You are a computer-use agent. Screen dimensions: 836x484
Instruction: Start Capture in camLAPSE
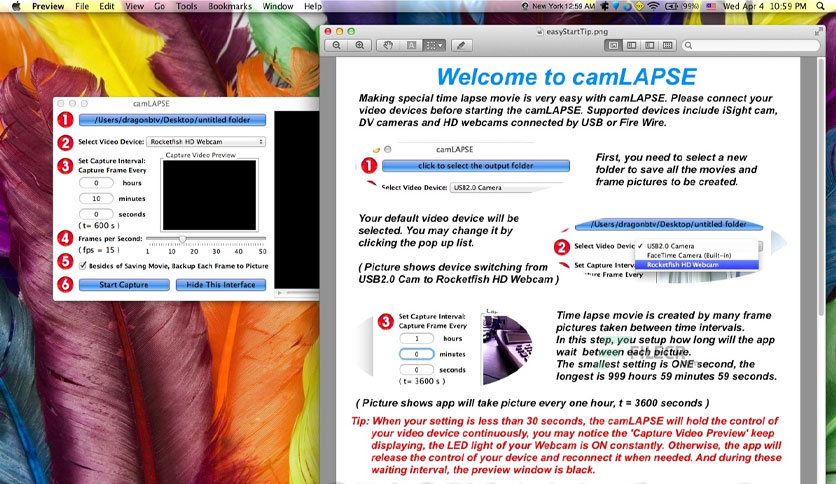coord(124,285)
